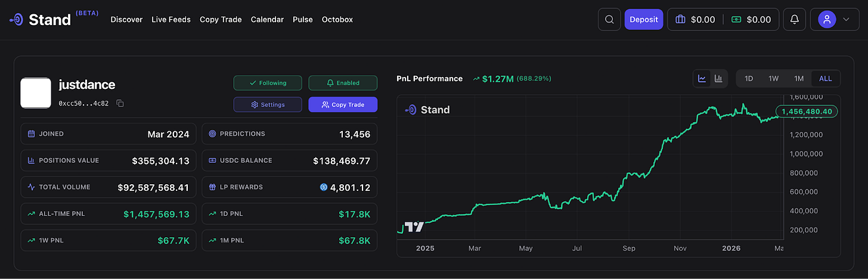Screen dimensions: 868x279
Task: Click the trend icon beside 1M PNL
Action: point(212,240)
